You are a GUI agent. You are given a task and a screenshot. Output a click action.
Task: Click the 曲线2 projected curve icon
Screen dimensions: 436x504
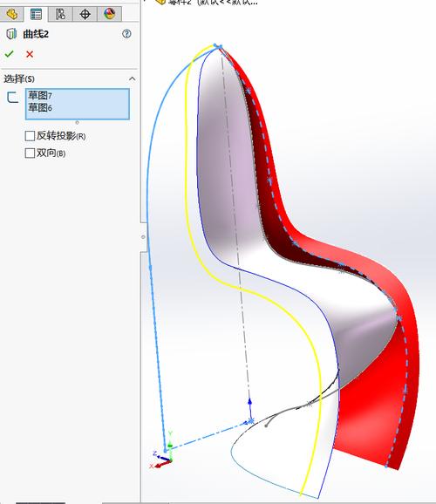[x=11, y=34]
